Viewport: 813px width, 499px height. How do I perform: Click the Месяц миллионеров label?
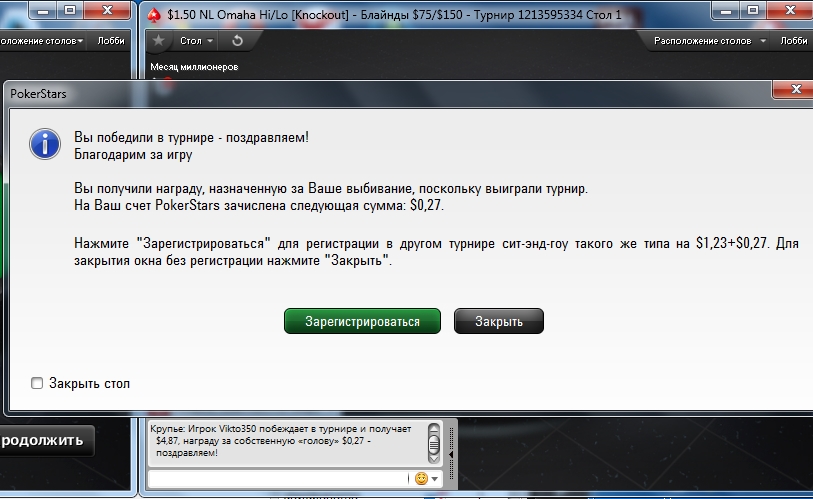pos(194,66)
